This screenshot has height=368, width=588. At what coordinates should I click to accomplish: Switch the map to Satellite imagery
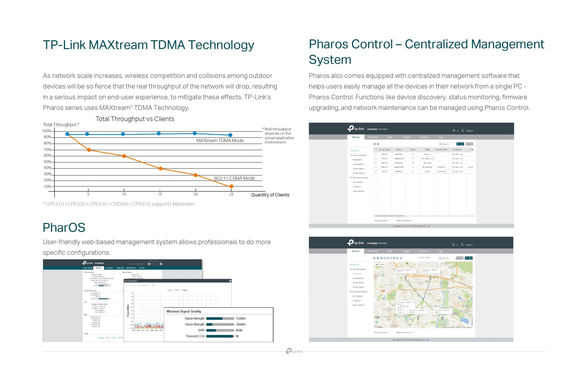click(382, 264)
